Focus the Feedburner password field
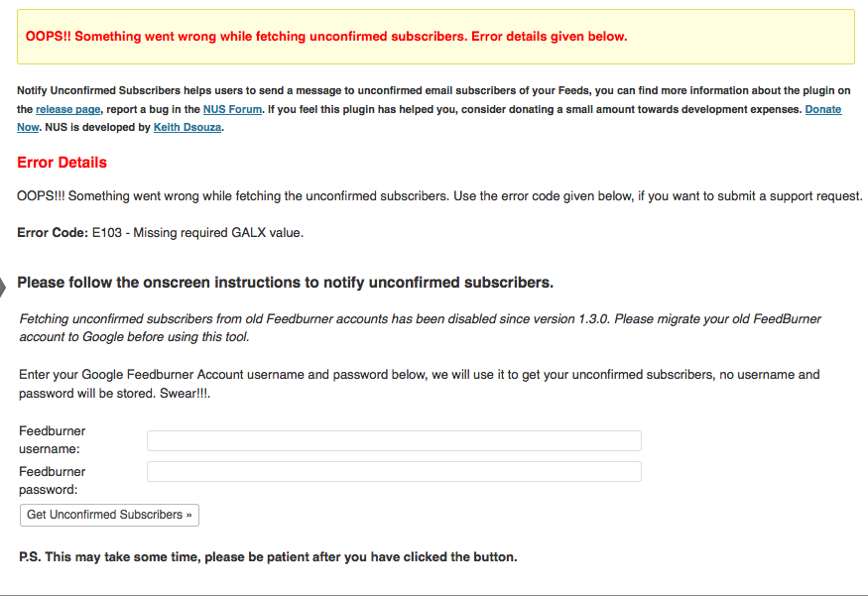The height and width of the screenshot is (596, 868). (x=394, y=471)
